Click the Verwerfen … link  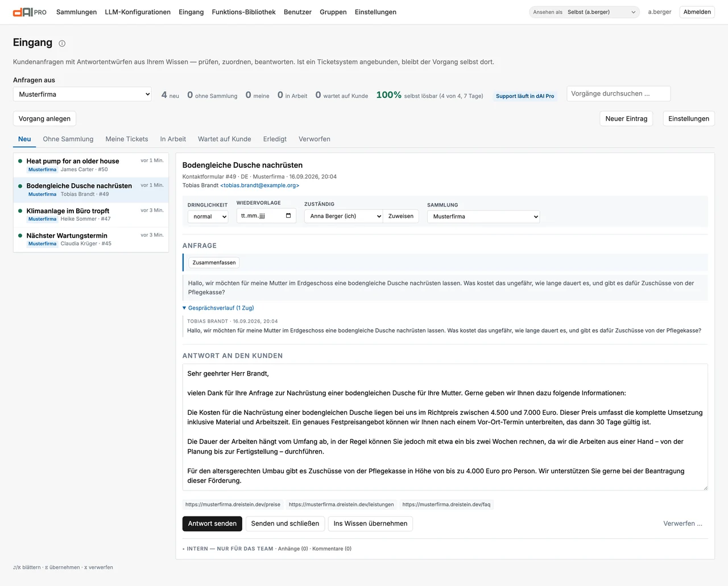pos(682,523)
